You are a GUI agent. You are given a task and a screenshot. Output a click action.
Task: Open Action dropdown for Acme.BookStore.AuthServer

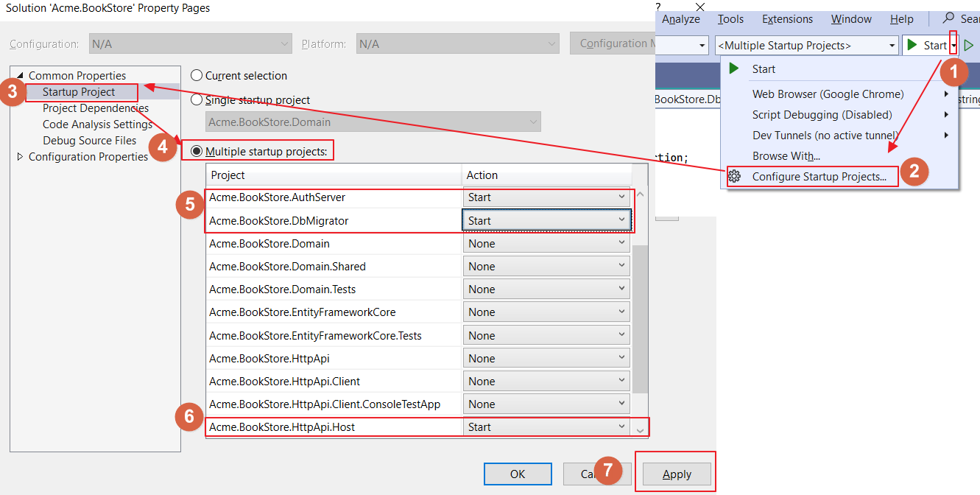pyautogui.click(x=546, y=197)
